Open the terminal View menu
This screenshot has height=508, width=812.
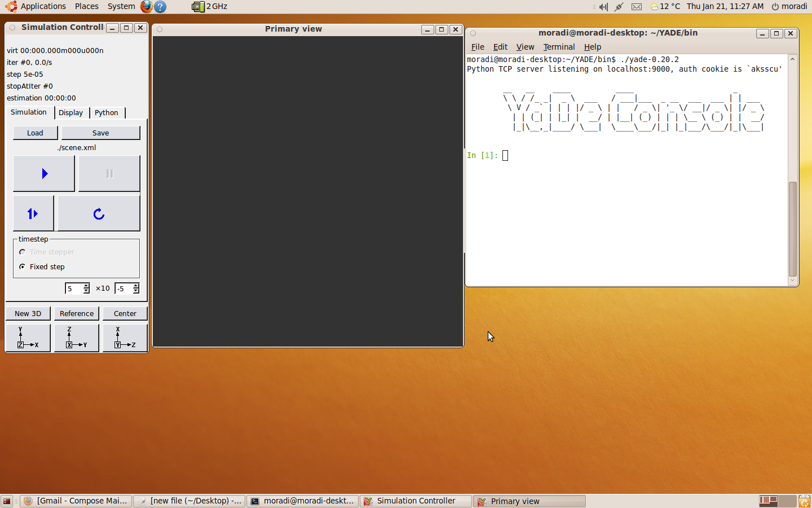[x=525, y=47]
